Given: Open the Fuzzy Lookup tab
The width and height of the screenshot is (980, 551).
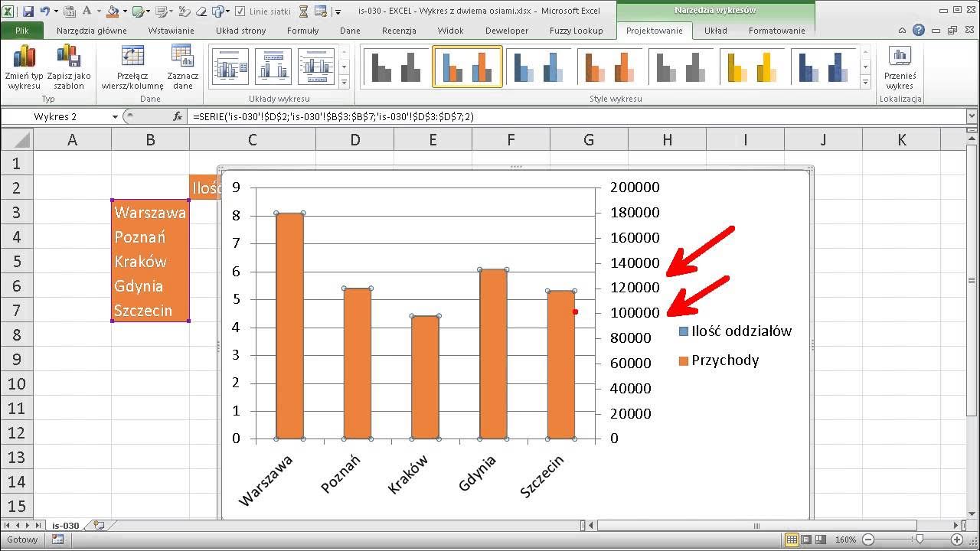Looking at the screenshot, I should 576,31.
